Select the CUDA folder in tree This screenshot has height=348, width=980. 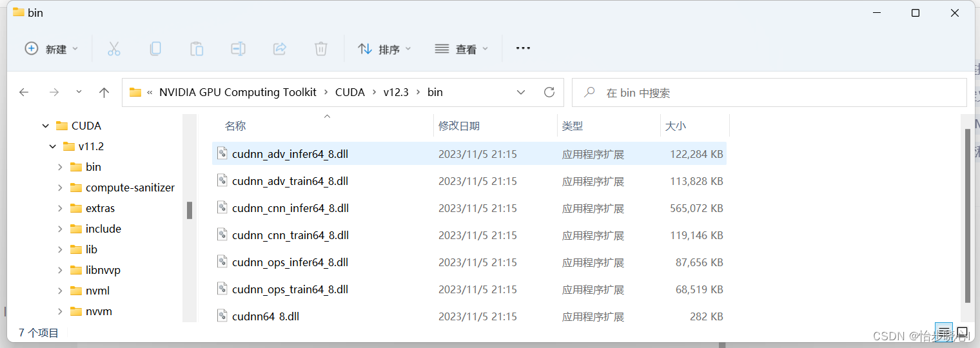click(79, 126)
